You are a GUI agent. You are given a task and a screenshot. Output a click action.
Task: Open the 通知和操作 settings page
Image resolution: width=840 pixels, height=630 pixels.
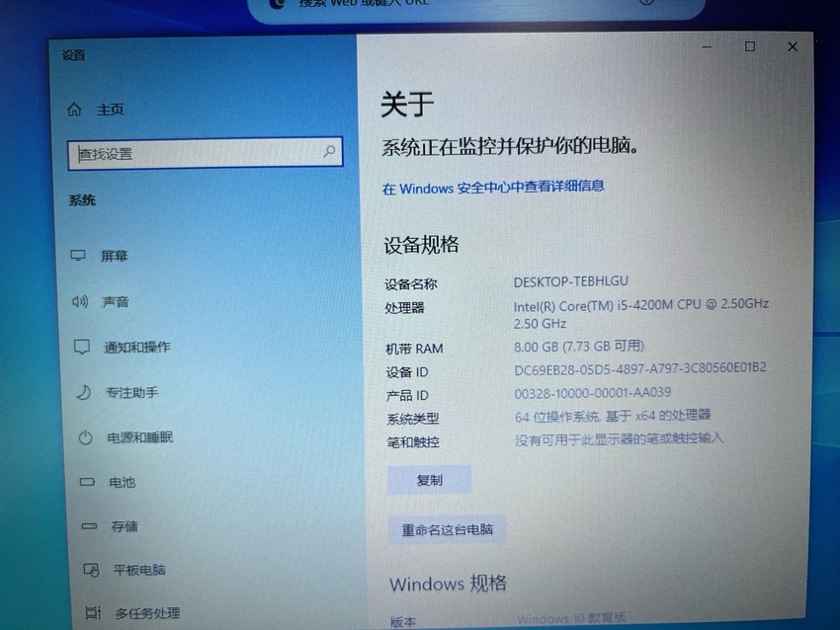click(x=137, y=348)
